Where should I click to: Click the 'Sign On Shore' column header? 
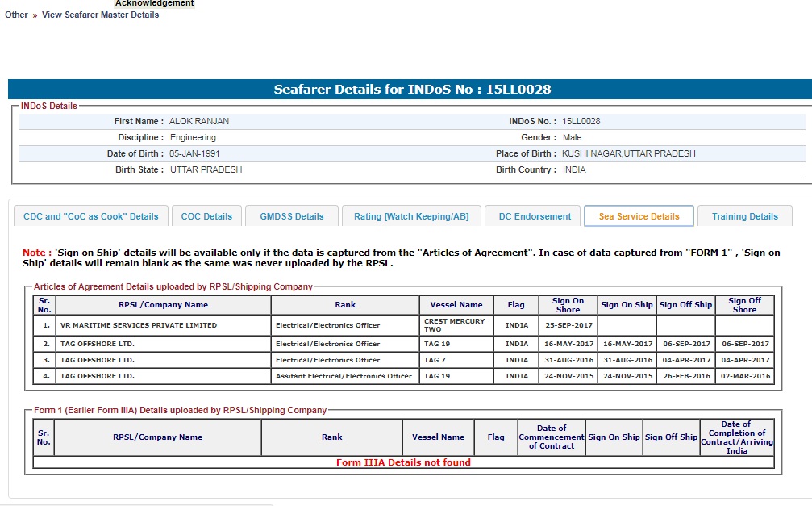point(568,305)
